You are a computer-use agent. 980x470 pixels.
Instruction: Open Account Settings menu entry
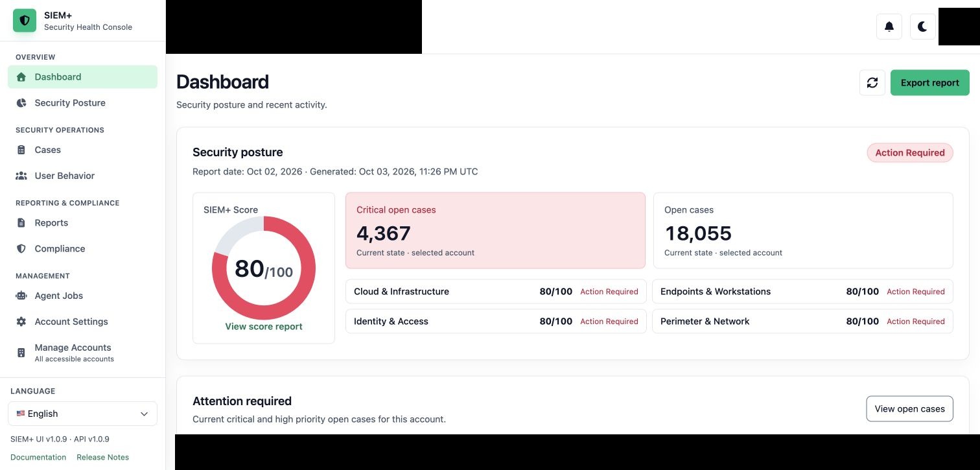tap(82, 322)
